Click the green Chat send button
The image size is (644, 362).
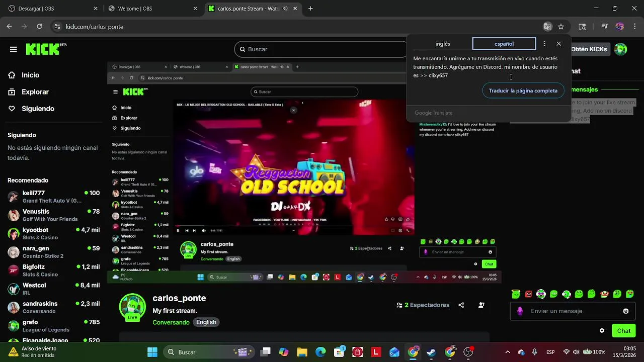coord(624,331)
